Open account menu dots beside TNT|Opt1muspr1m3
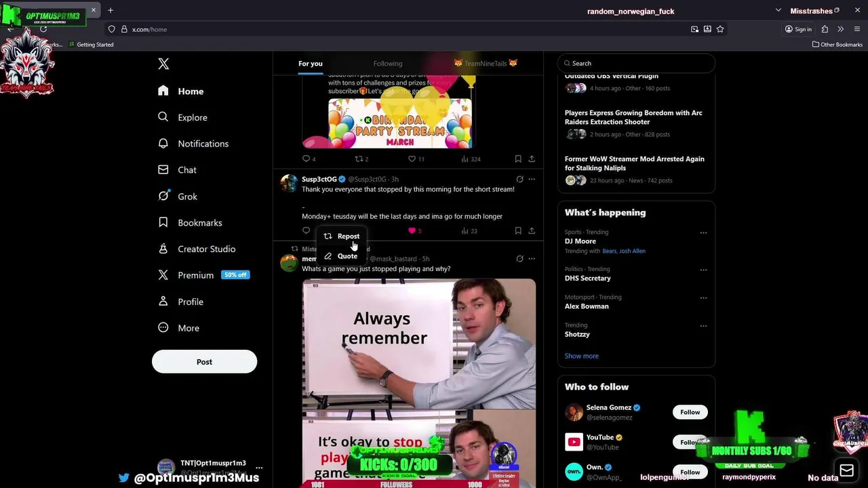The height and width of the screenshot is (488, 868). click(x=259, y=468)
